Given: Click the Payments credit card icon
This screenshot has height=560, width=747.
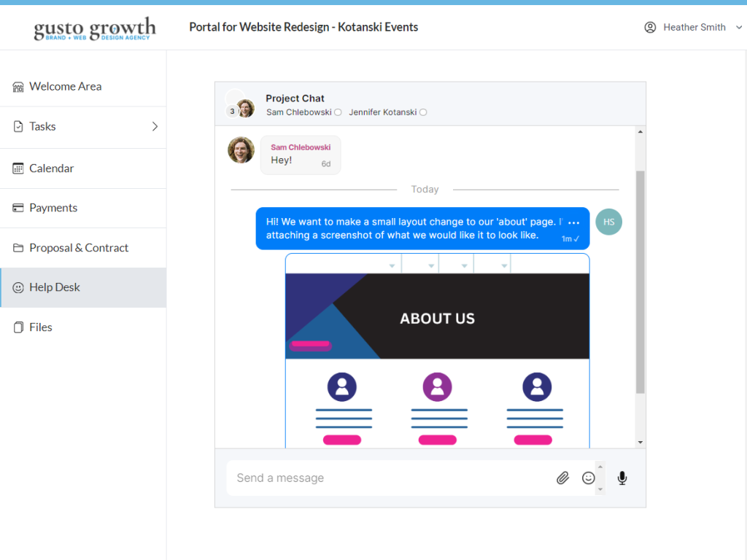Looking at the screenshot, I should [18, 208].
